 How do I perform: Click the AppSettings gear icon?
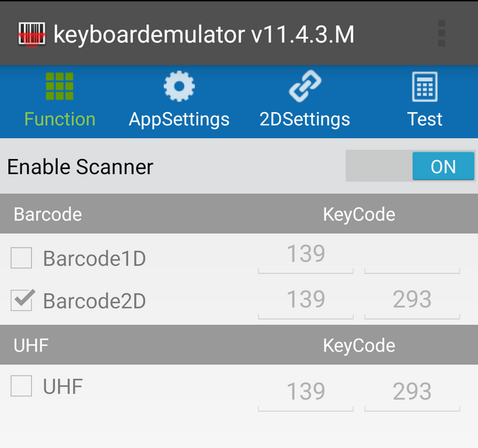[x=179, y=86]
